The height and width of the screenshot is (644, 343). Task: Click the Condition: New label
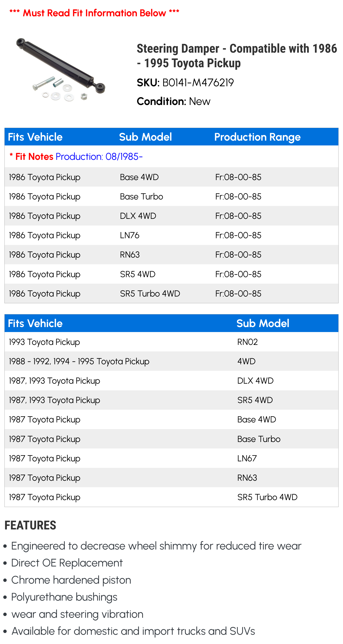(x=173, y=102)
